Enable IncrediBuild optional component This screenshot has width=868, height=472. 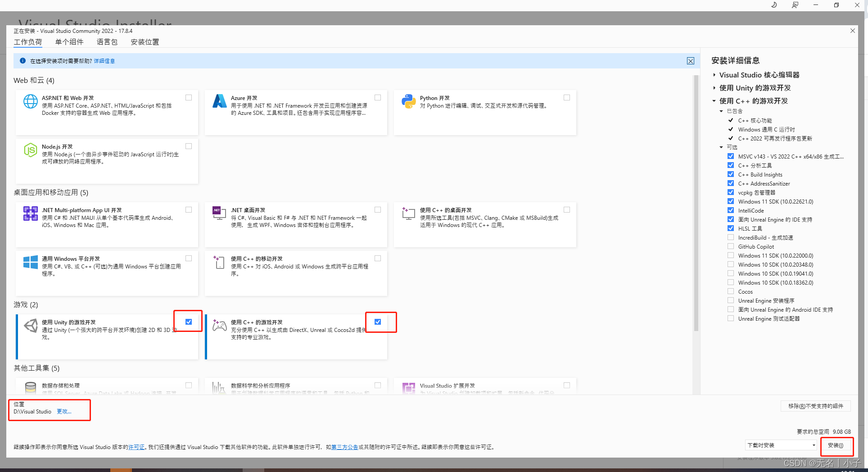click(731, 237)
